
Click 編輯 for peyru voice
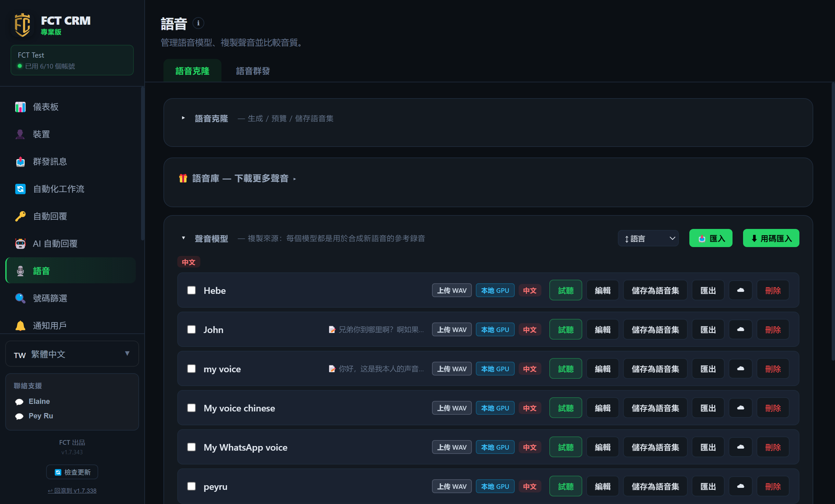[603, 487]
